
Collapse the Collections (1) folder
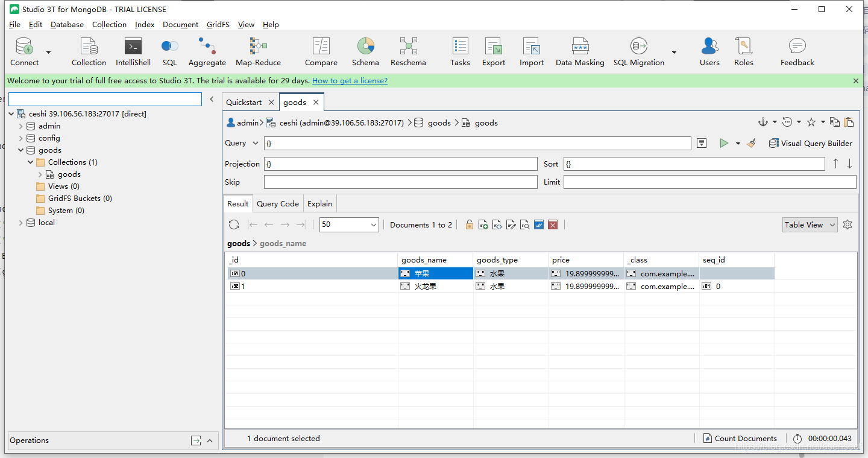tap(31, 162)
